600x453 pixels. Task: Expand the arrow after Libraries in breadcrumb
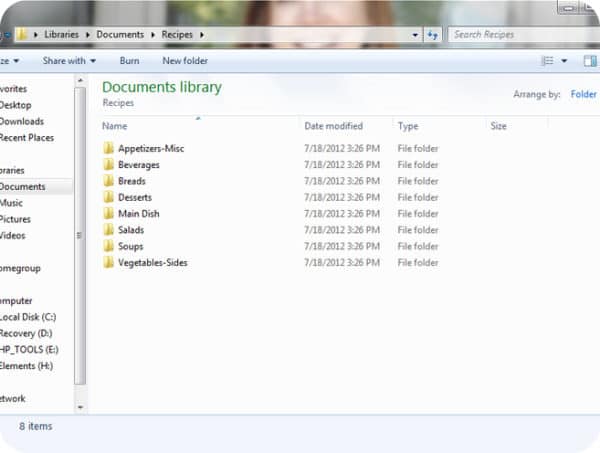(88, 35)
